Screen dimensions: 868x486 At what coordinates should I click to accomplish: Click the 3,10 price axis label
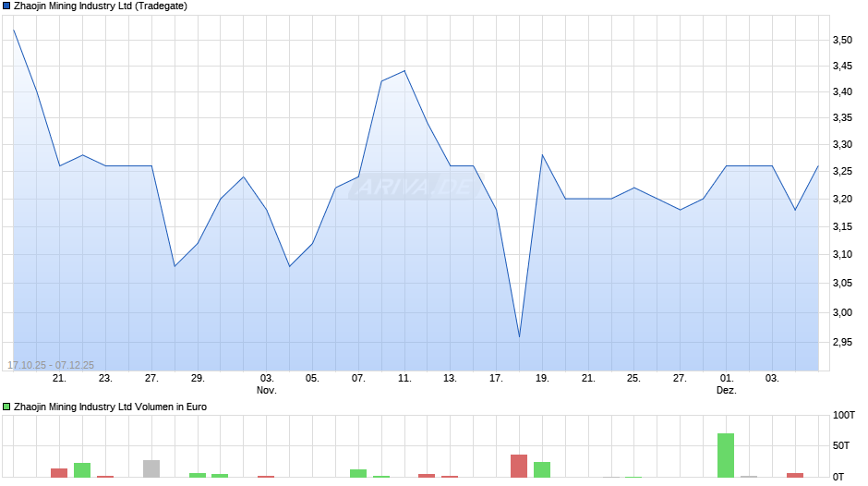842,254
